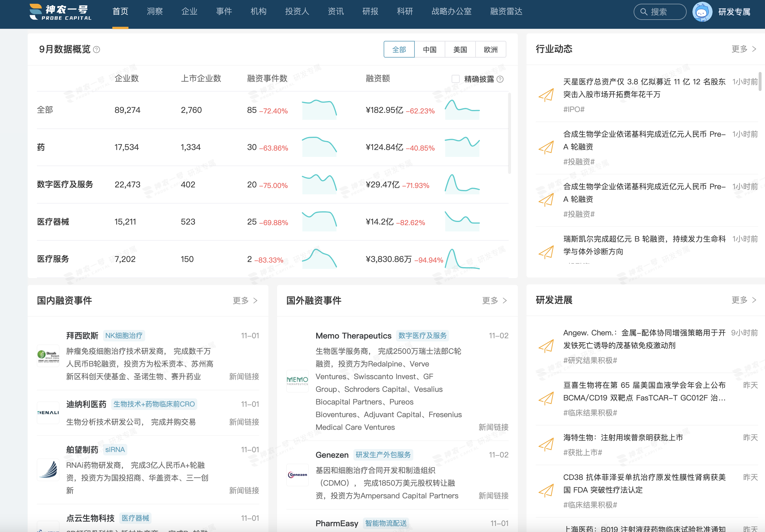Open Memo Therapeutics logo

[297, 381]
